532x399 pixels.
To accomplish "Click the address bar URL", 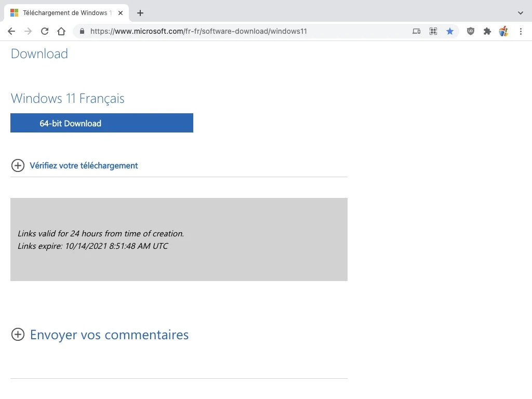I will click(x=198, y=31).
